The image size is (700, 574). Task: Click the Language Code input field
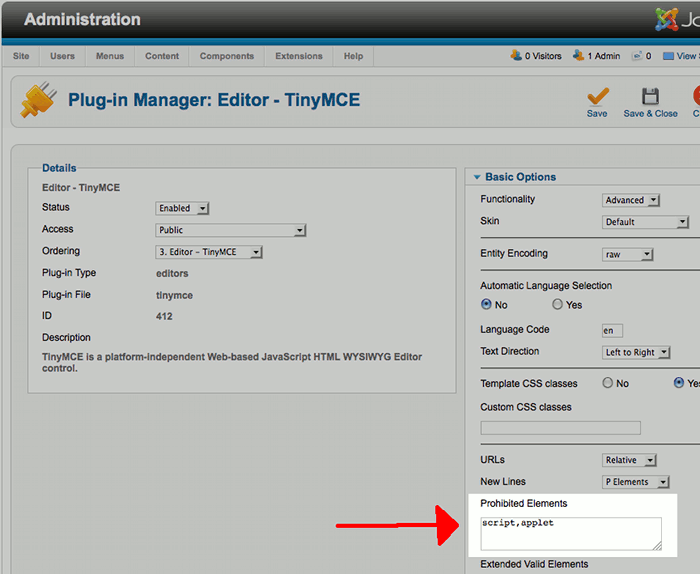click(612, 330)
